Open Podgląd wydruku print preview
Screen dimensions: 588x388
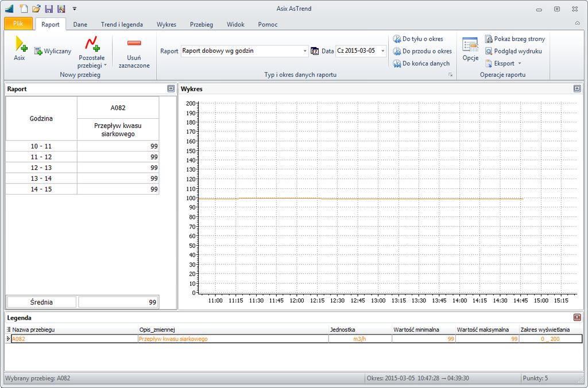(x=513, y=51)
